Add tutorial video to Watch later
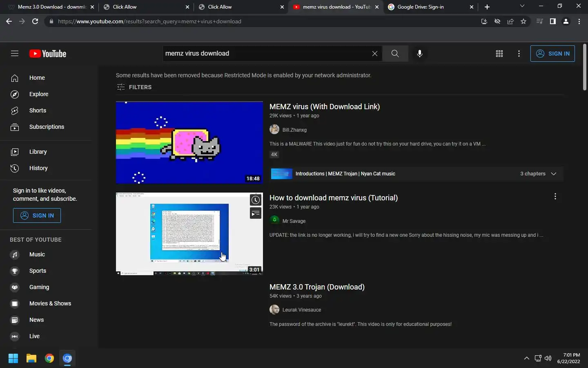 pos(256,200)
